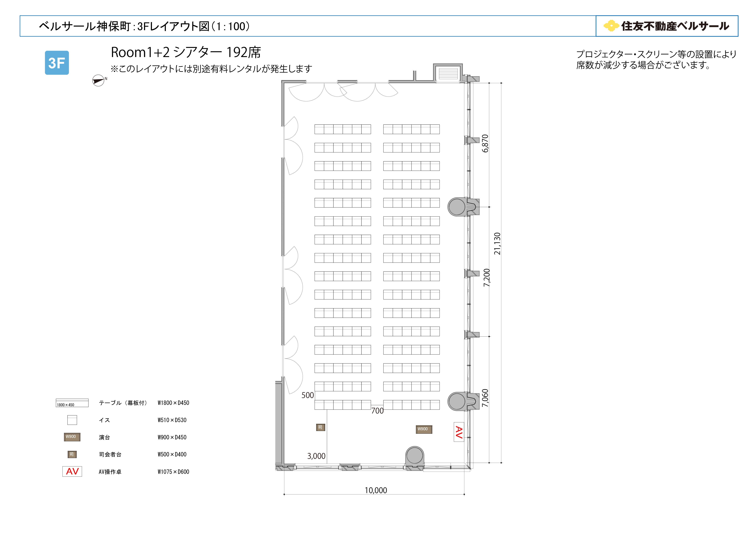Click the legend size W500×D400
This screenshot has height=535, width=756.
click(x=172, y=455)
